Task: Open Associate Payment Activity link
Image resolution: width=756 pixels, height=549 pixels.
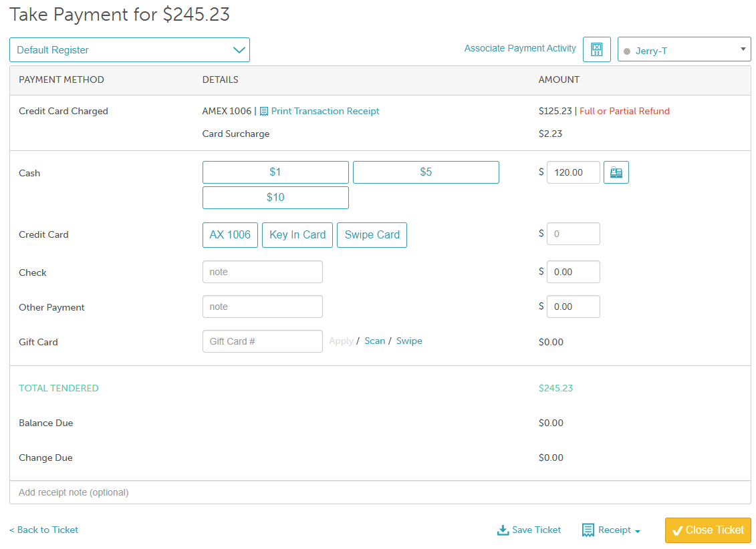Action: [x=520, y=48]
